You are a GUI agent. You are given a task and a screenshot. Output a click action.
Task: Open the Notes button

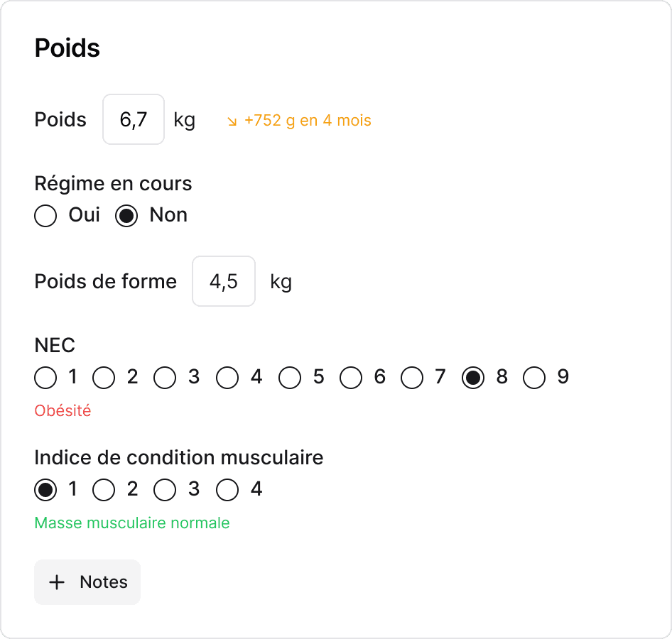click(87, 582)
